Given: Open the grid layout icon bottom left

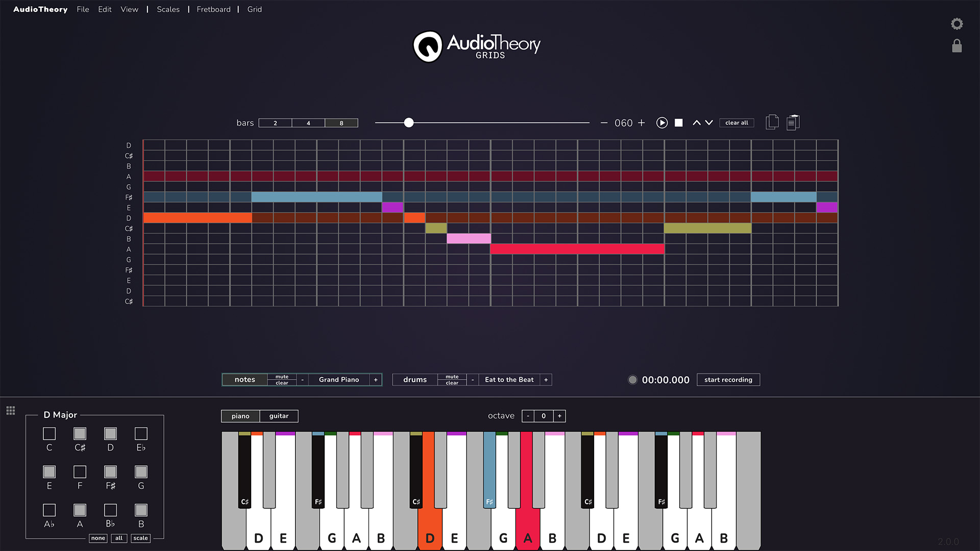Looking at the screenshot, I should coord(10,410).
